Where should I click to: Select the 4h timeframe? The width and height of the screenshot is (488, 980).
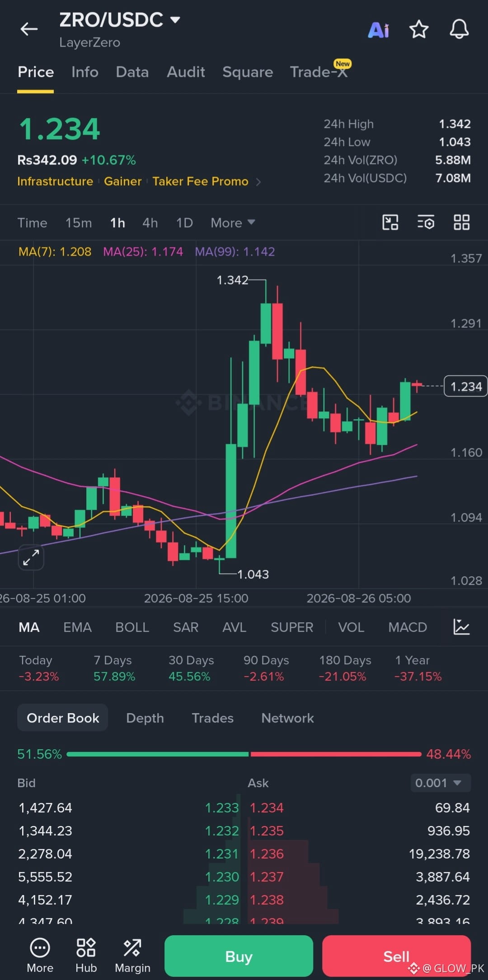pyautogui.click(x=150, y=223)
